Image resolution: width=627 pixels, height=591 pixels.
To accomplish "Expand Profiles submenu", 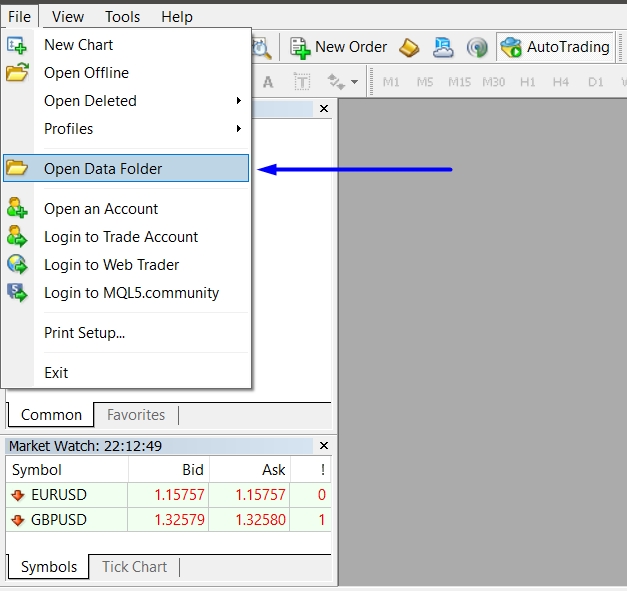I will coord(126,129).
